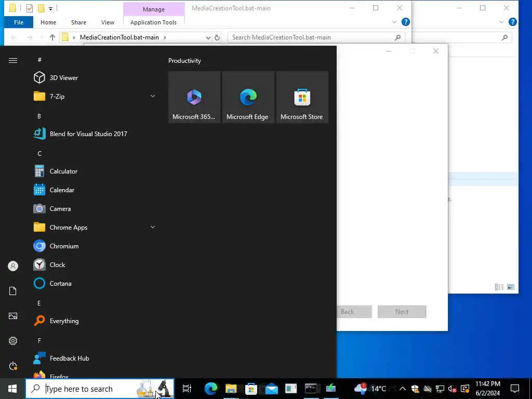Open the user account icon in Start sidebar
The width and height of the screenshot is (532, 399).
click(x=13, y=265)
